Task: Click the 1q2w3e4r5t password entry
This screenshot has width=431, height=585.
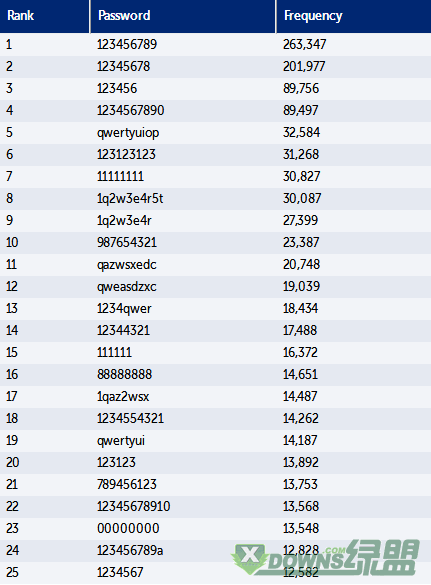Action: [x=130, y=198]
